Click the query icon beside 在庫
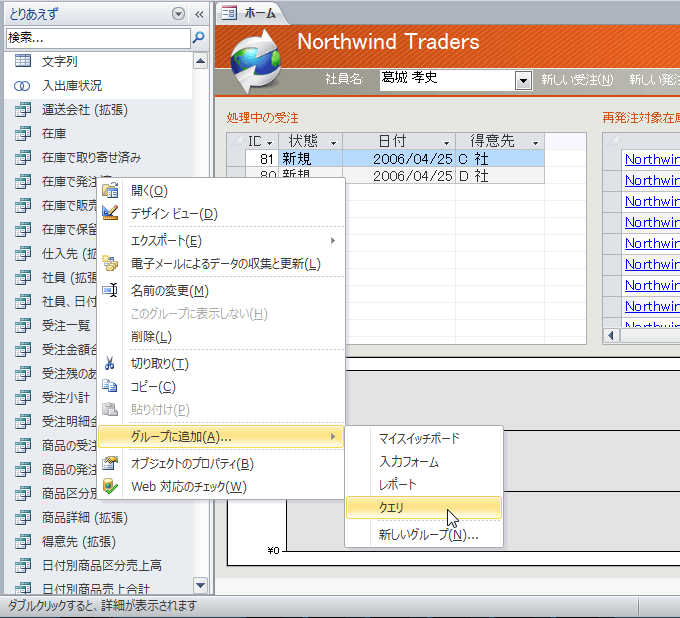Image resolution: width=680 pixels, height=618 pixels. point(23,134)
